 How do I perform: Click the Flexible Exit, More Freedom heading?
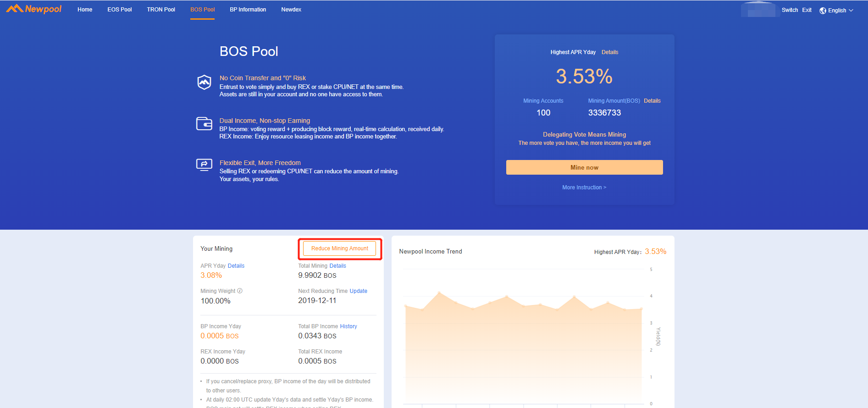(260, 163)
